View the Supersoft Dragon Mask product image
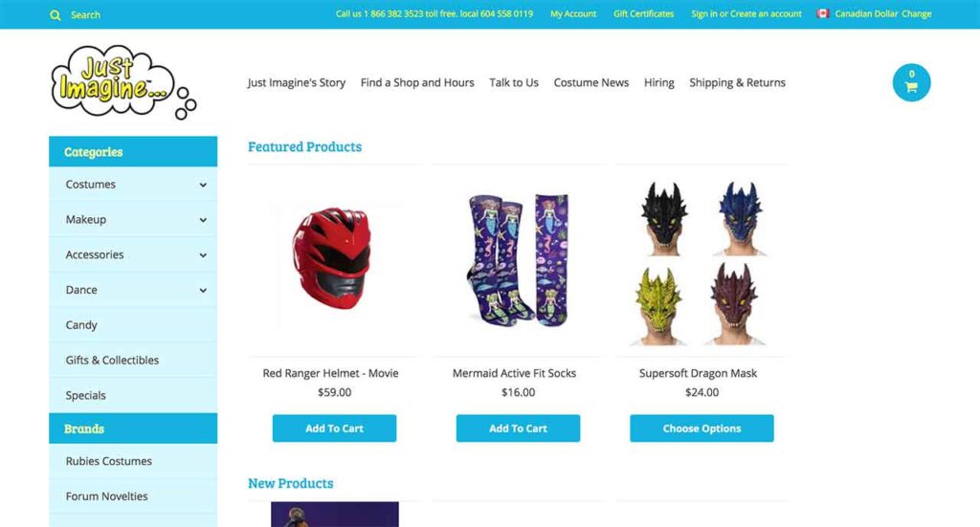Screen dimensions: 980x527 702,262
